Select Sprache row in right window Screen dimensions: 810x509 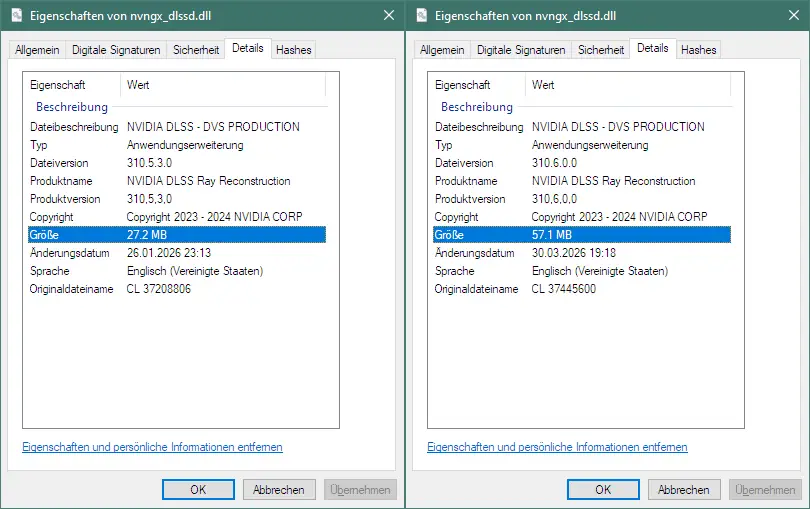coord(582,271)
